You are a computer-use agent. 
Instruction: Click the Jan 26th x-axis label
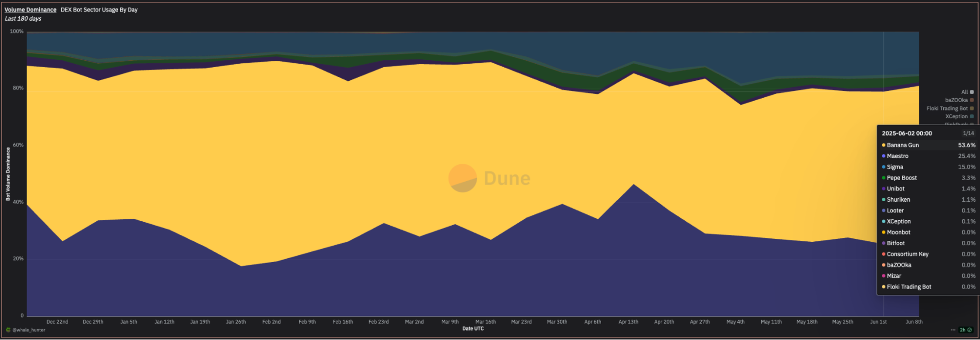236,322
